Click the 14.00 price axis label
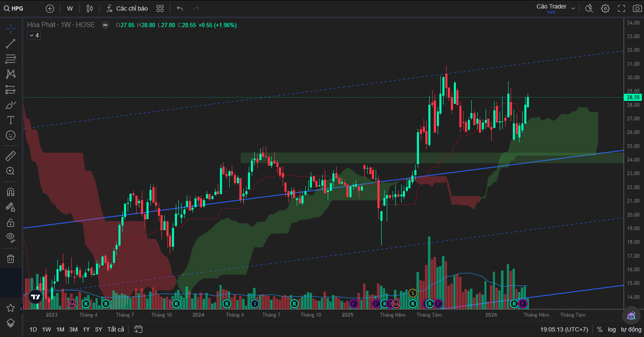 click(633, 297)
